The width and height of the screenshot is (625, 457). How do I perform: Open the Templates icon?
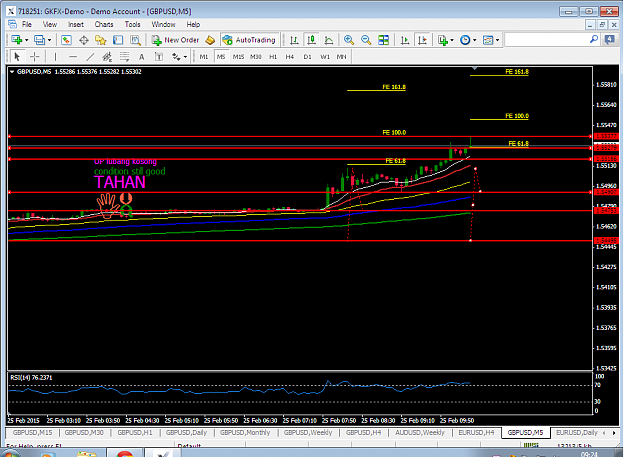point(488,40)
